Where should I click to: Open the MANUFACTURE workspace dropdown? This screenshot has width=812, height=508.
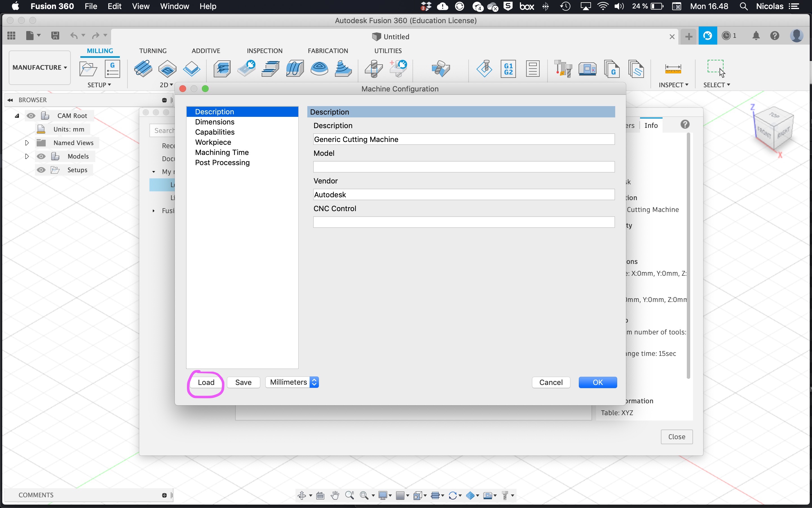[39, 67]
